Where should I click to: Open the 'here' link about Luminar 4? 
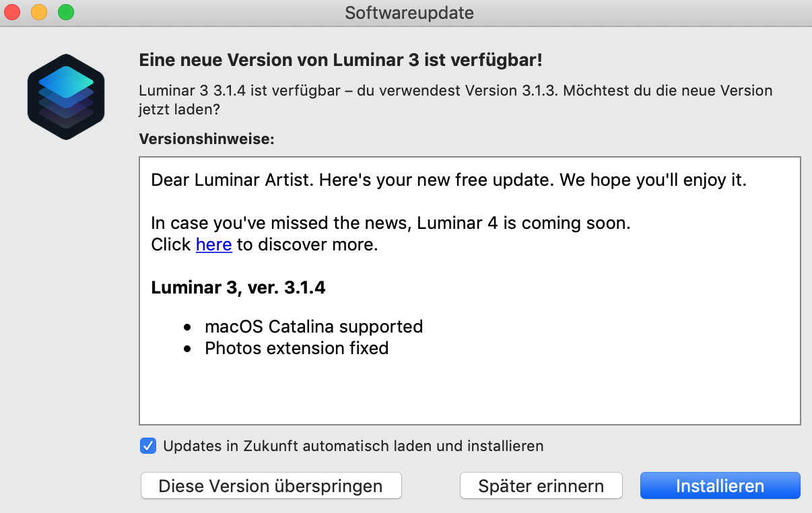pos(213,244)
